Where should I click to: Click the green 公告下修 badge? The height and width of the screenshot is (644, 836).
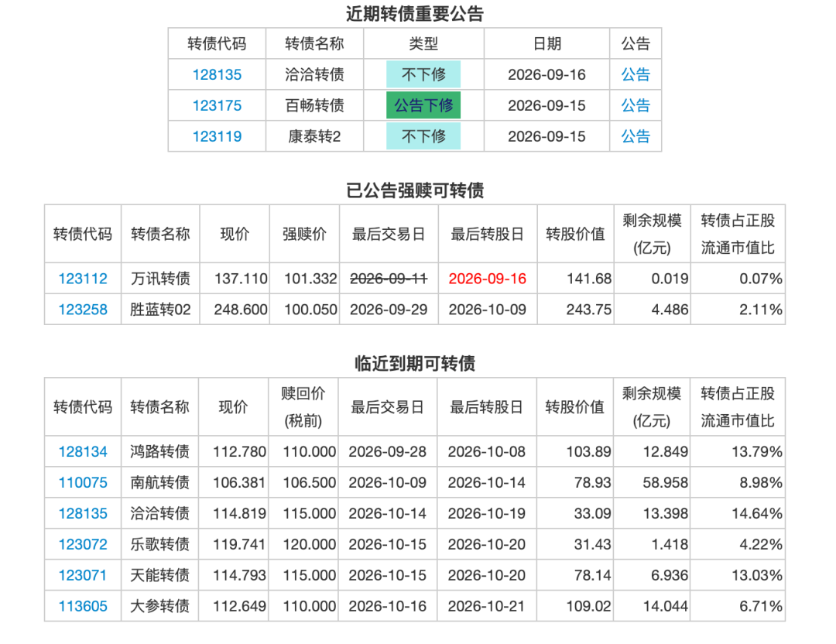[423, 105]
